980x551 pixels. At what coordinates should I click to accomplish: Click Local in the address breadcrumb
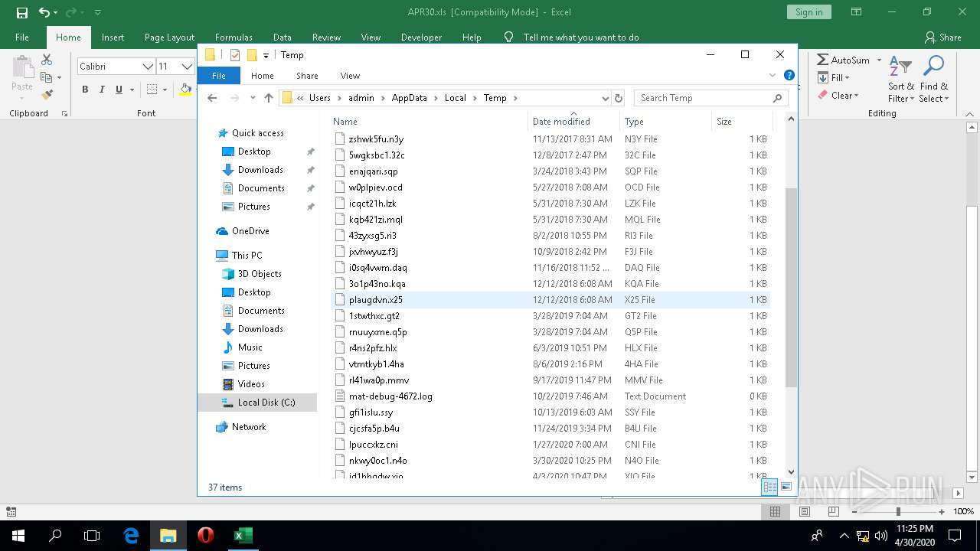[x=455, y=98]
